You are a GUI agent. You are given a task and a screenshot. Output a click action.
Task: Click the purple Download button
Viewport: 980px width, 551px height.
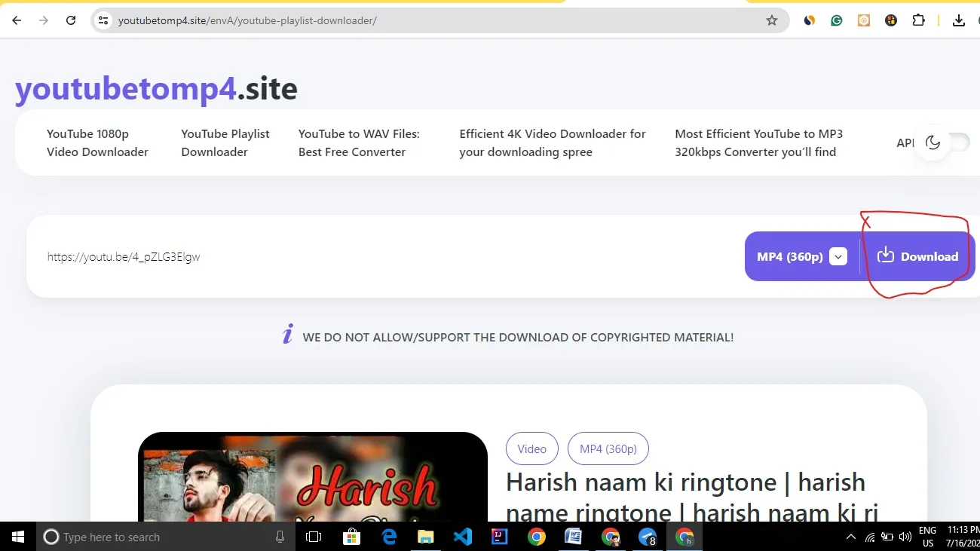coord(918,256)
